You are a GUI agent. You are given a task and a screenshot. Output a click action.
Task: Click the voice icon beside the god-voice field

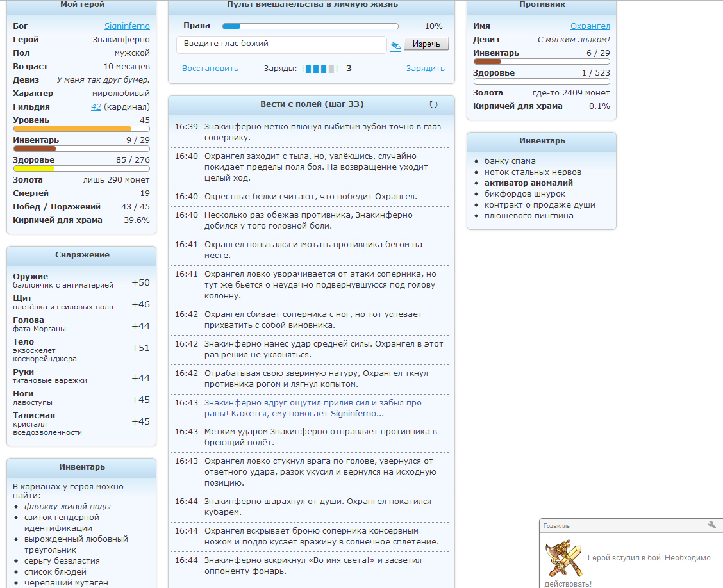click(395, 45)
